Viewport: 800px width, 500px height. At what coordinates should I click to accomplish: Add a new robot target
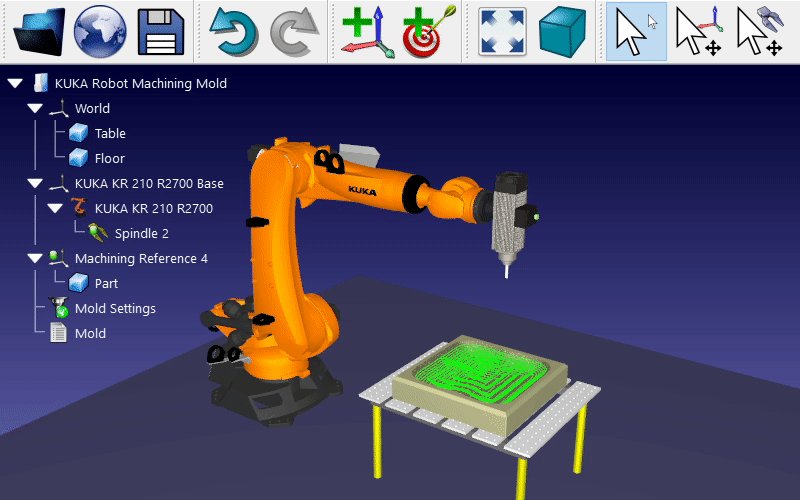point(428,32)
